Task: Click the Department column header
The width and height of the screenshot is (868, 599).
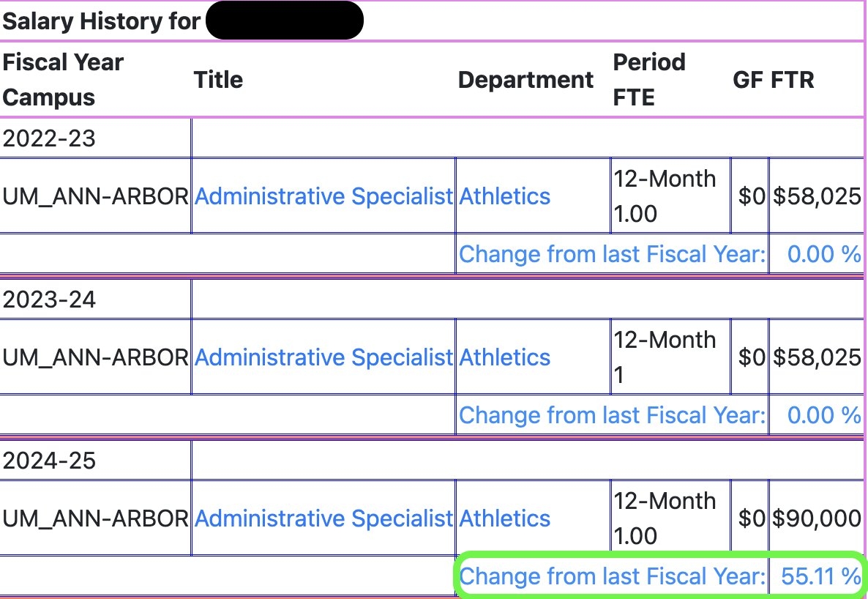Action: click(x=525, y=79)
